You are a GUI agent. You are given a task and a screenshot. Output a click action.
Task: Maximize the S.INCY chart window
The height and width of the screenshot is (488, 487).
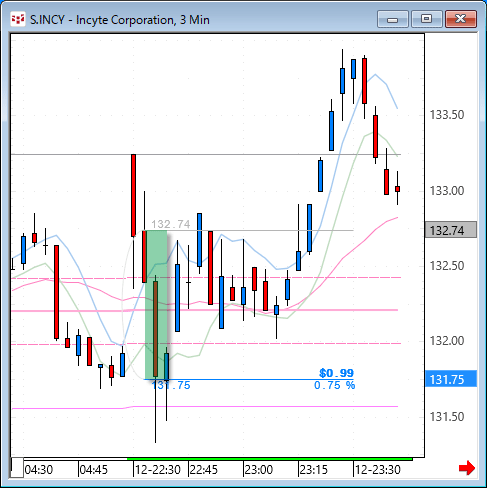[x=427, y=19]
